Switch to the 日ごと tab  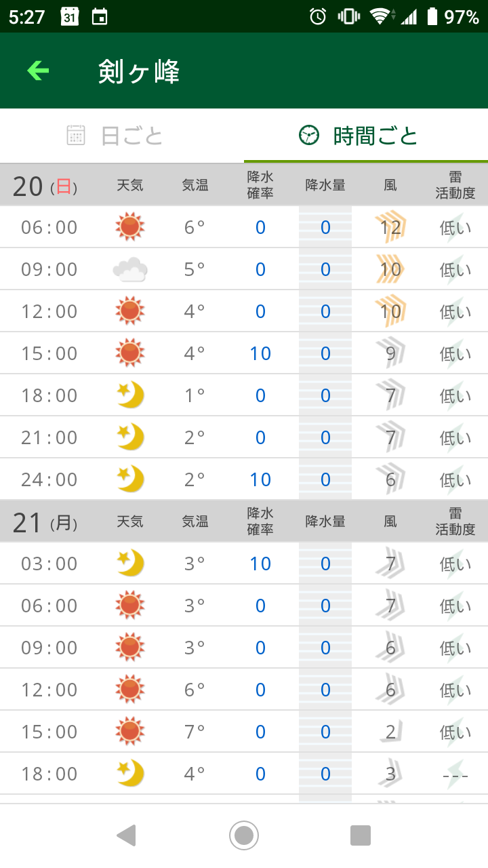coord(132,136)
